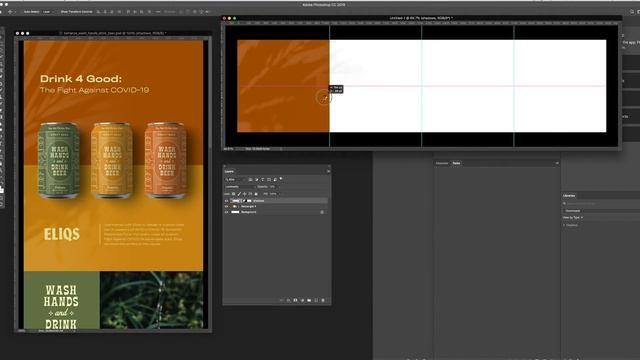Add a layer style with fx icon

288,300
